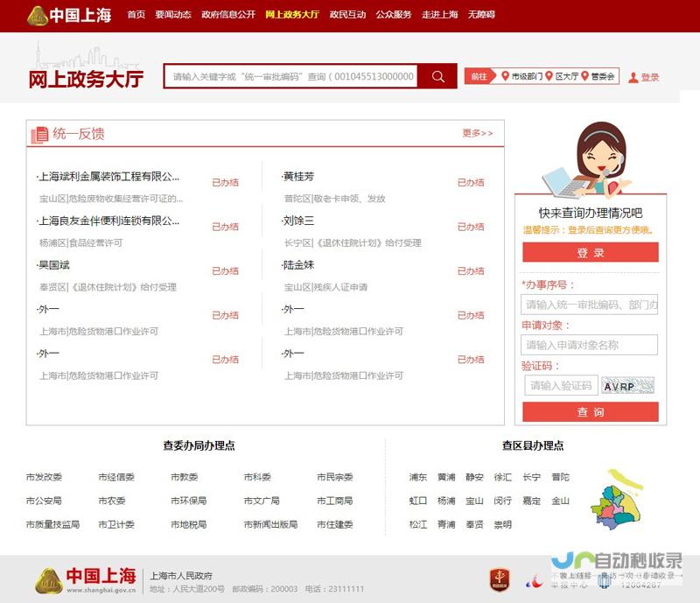Open the 政民互动 menu item
The width and height of the screenshot is (700, 603).
(x=347, y=15)
